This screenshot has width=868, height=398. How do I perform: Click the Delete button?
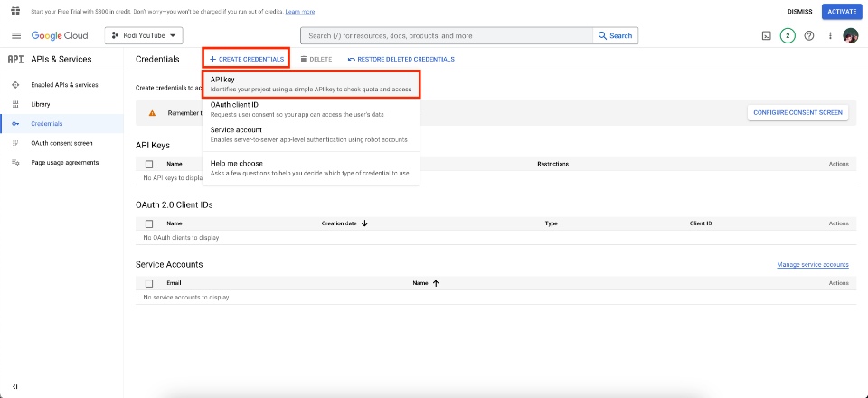[316, 59]
